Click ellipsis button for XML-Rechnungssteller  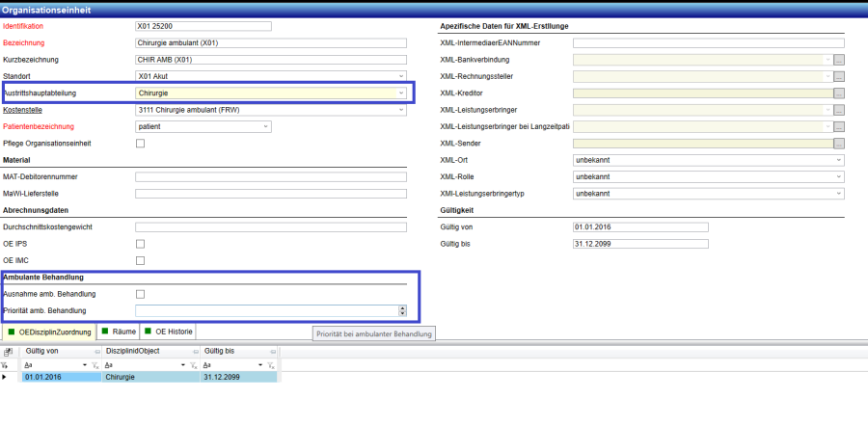pyautogui.click(x=839, y=76)
